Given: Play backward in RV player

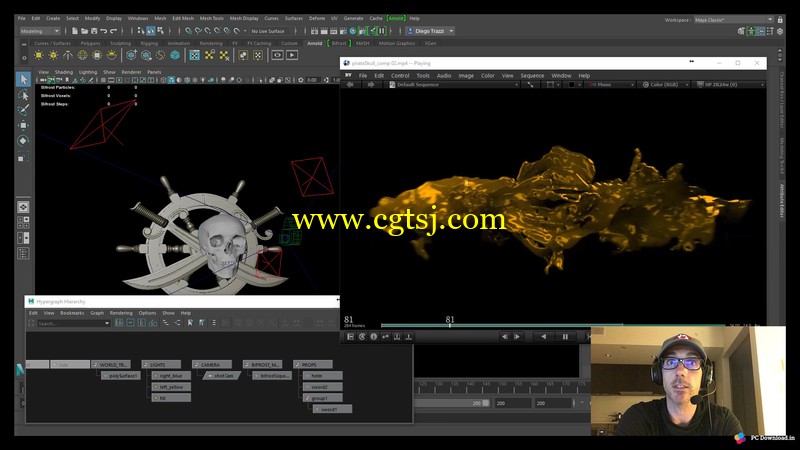Looking at the screenshot, I should click(x=543, y=337).
